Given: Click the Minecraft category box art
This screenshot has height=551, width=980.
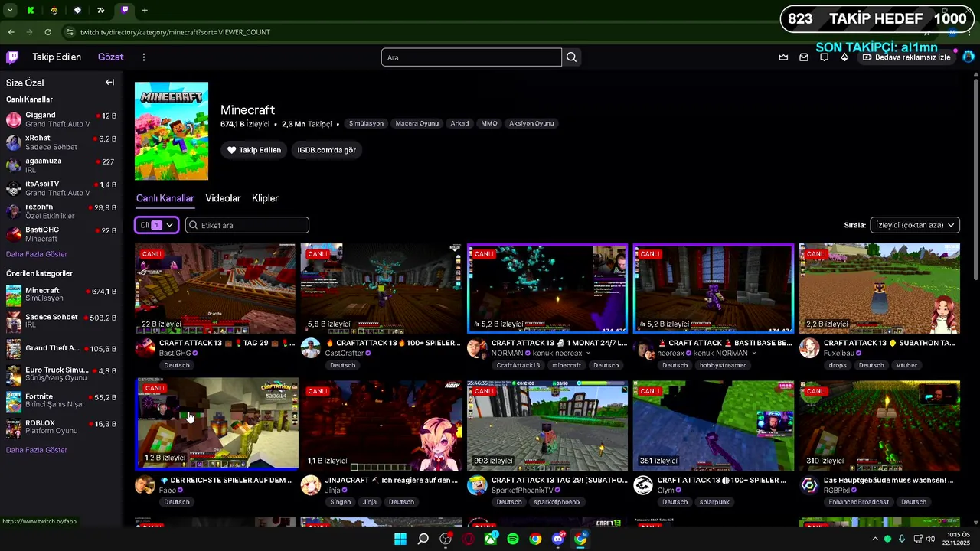Looking at the screenshot, I should (x=171, y=131).
